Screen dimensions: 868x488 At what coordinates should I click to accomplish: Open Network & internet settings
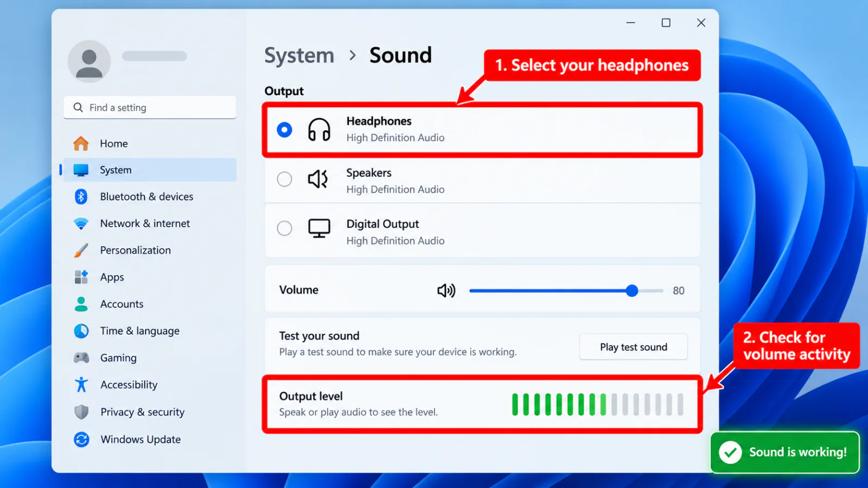coord(150,223)
